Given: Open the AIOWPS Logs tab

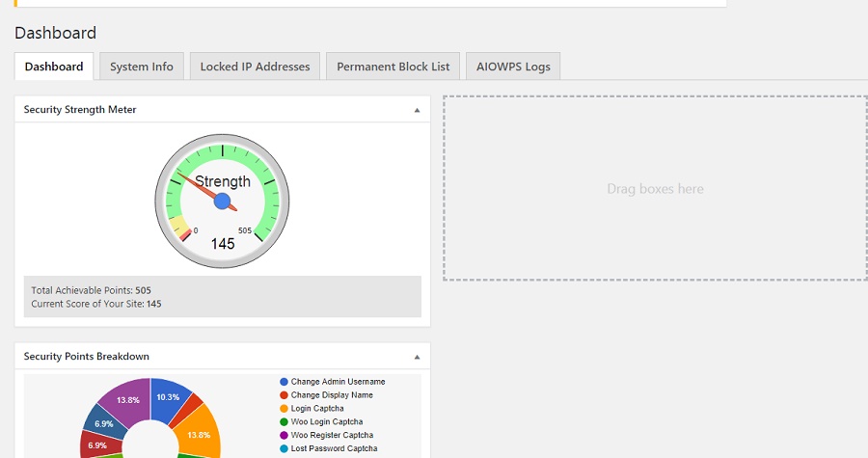Looking at the screenshot, I should pos(513,67).
